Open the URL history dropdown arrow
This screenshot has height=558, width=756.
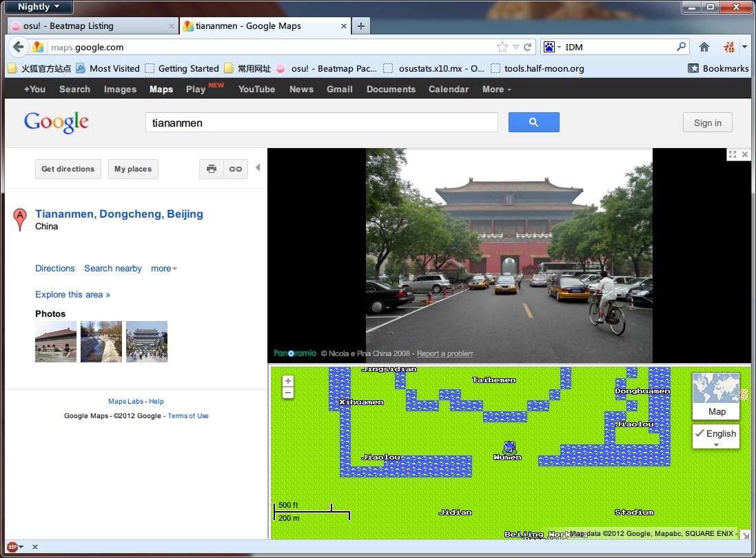click(515, 48)
